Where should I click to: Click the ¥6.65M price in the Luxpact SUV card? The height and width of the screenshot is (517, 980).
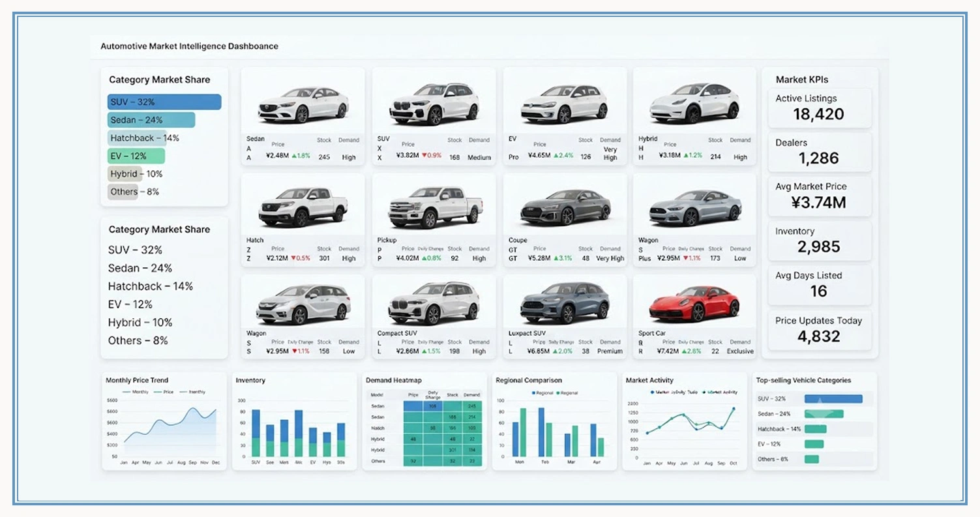pyautogui.click(x=539, y=351)
